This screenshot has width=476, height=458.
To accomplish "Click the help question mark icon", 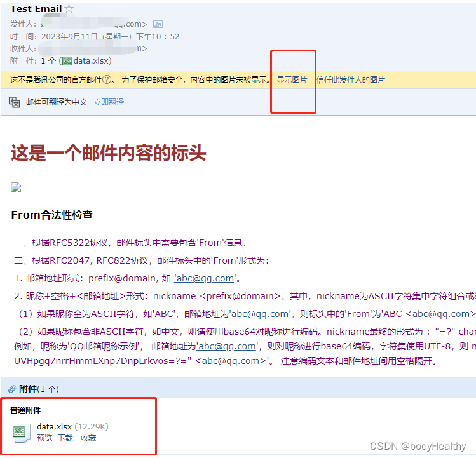I will [x=107, y=80].
